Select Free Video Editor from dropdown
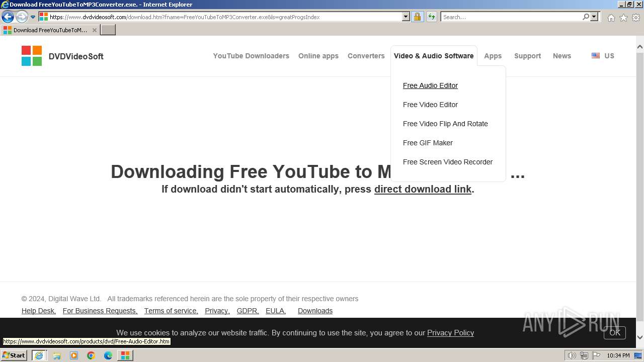The width and height of the screenshot is (644, 362). pyautogui.click(x=430, y=105)
